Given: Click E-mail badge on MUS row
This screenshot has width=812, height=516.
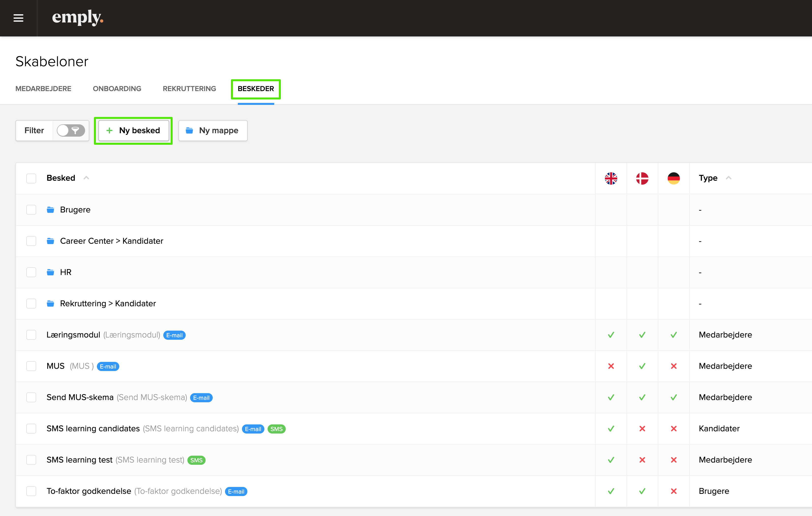Looking at the screenshot, I should pyautogui.click(x=108, y=367).
